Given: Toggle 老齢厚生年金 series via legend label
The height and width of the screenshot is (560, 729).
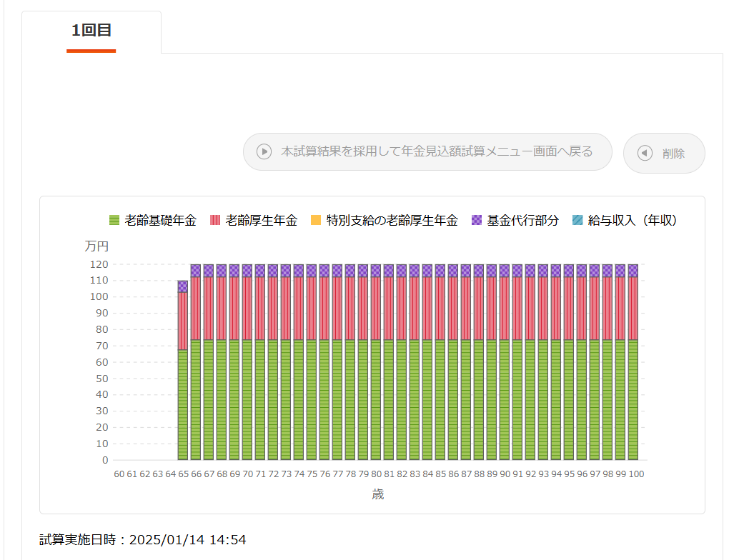Looking at the screenshot, I should point(261,221).
